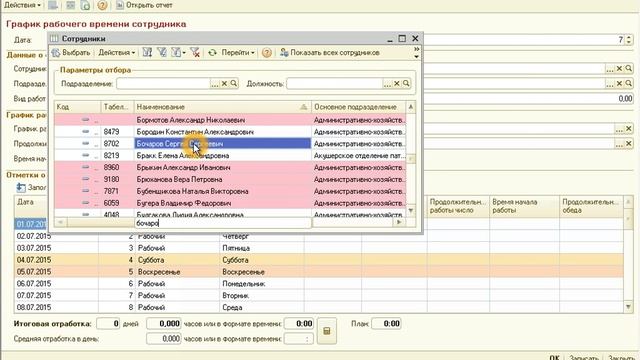The image size is (640, 360).
Task: Clear the График работы field
Action: [x=629, y=129]
